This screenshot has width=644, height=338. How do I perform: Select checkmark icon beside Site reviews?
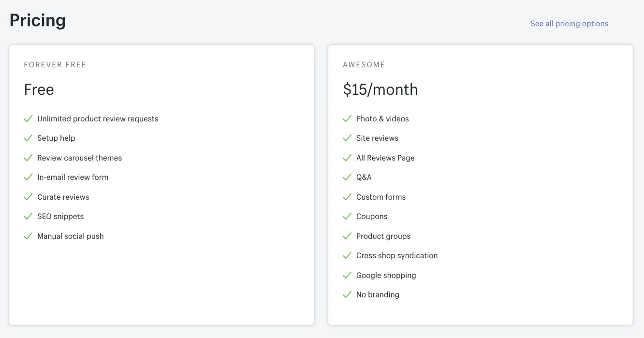click(x=347, y=138)
